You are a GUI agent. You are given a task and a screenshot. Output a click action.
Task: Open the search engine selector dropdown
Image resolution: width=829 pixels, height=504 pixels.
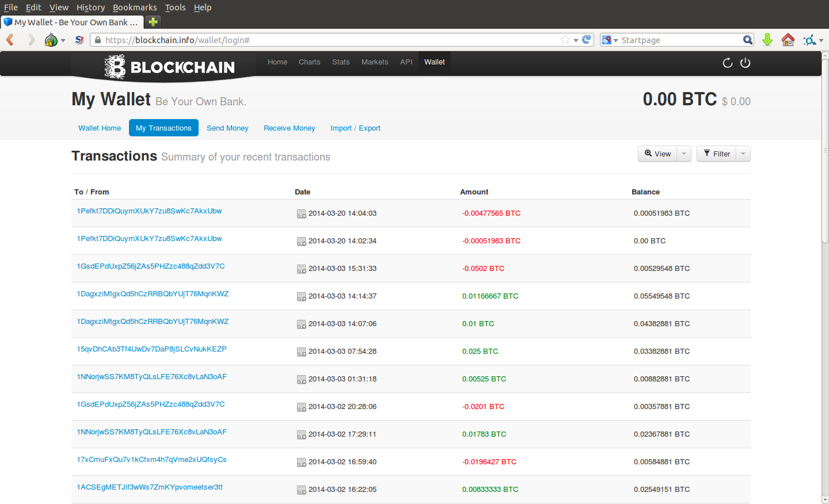pyautogui.click(x=615, y=40)
